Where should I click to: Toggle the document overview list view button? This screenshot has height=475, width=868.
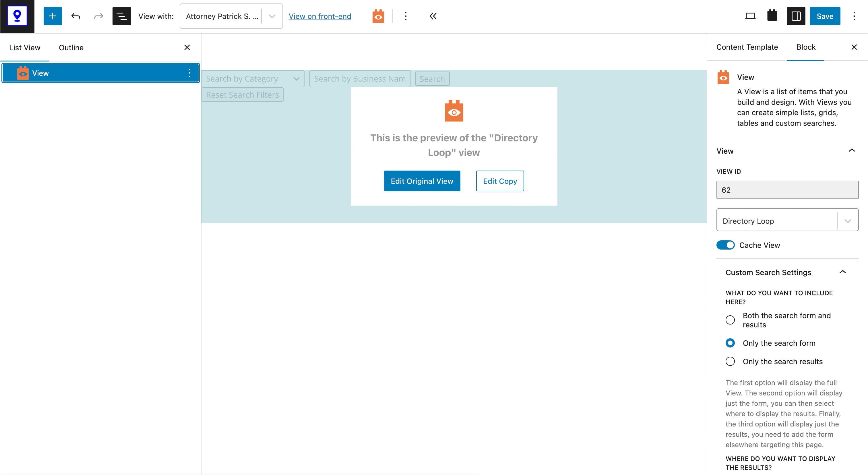coord(121,16)
